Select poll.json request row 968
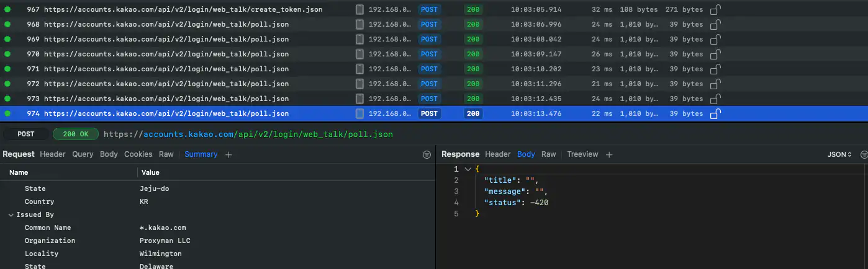This screenshot has width=868, height=269. (434, 24)
